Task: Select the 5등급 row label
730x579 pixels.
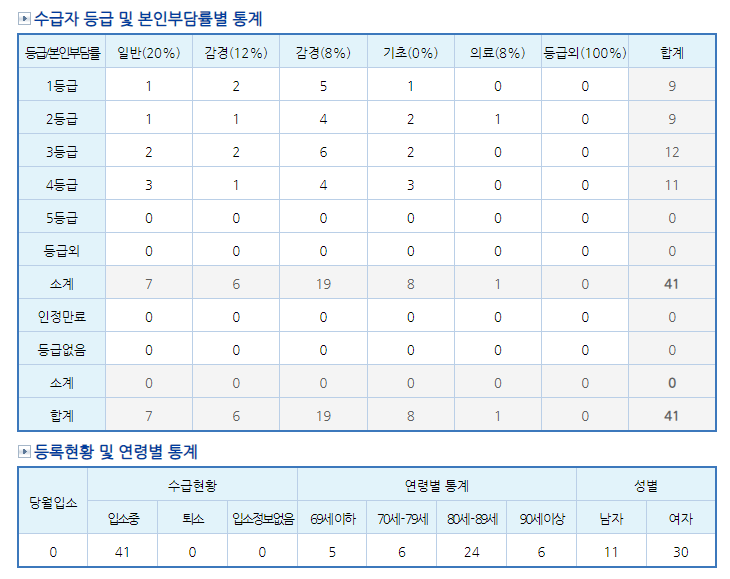Action: [62, 218]
